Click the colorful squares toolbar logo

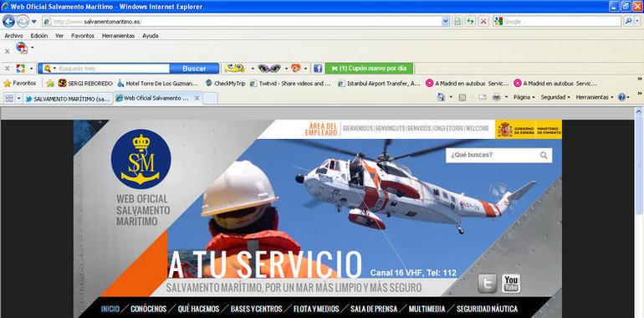pos(21,68)
